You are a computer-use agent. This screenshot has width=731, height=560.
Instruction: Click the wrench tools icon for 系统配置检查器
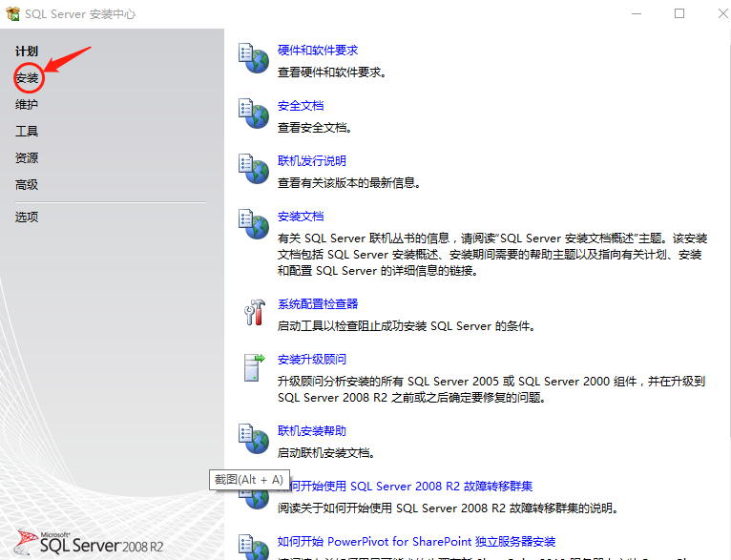click(255, 312)
